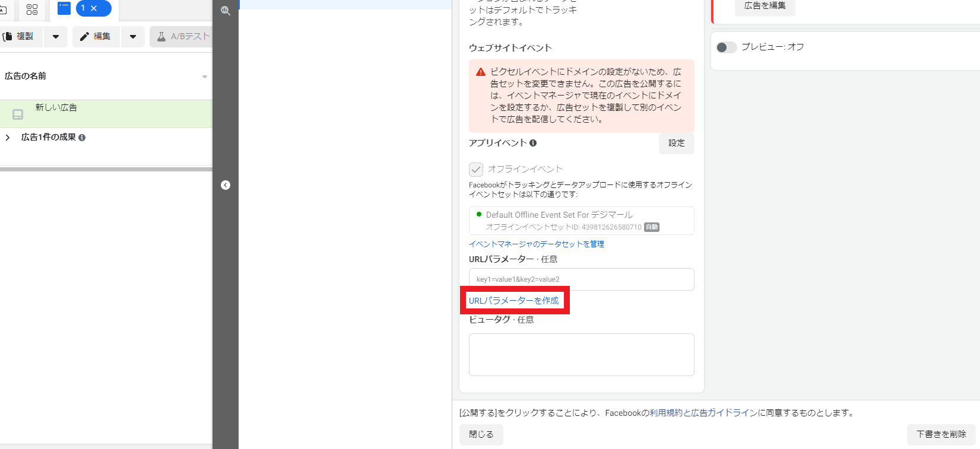Click URLパラメーターを作成 link
The height and width of the screenshot is (449, 980).
click(x=514, y=301)
